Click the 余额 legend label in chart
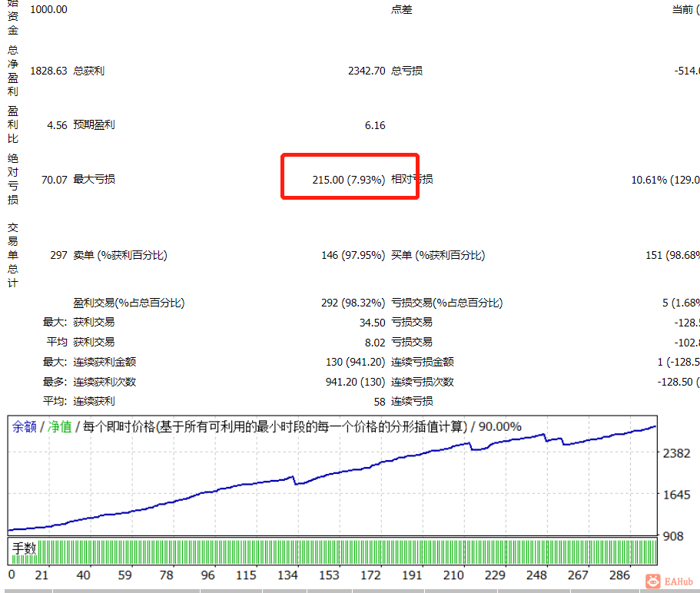700x593 pixels. point(24,427)
